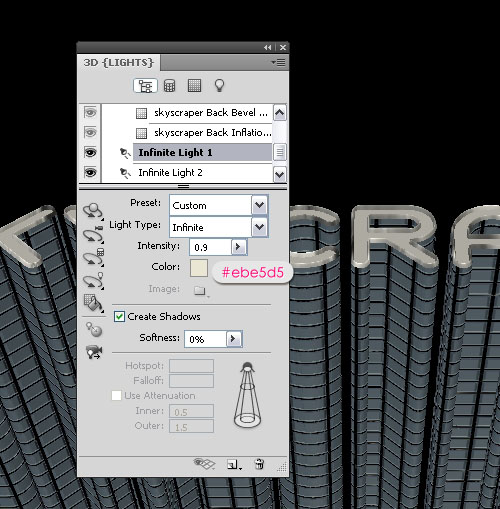Screen dimensions: 500x509
Task: Hide Infinite Light 2 using eye icon
Action: tap(90, 173)
